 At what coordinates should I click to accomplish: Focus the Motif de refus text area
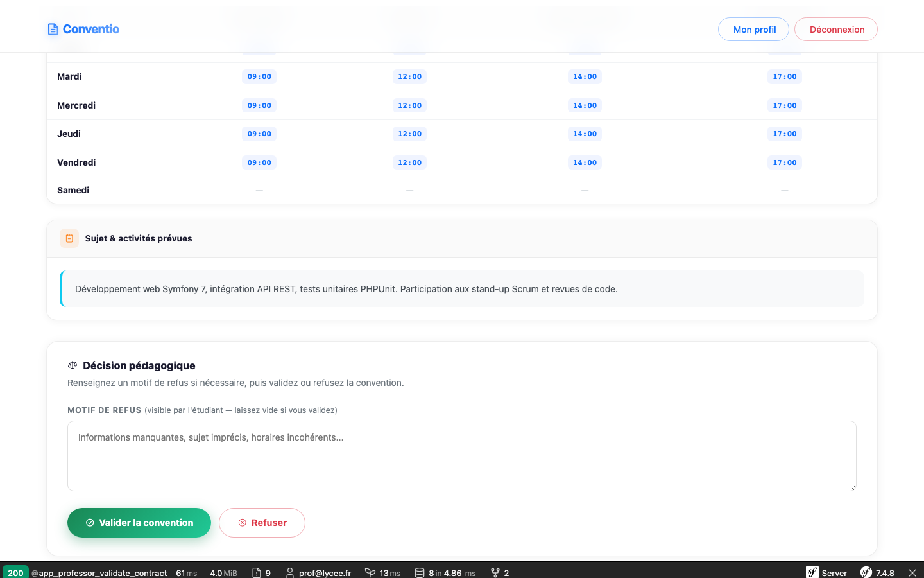click(x=462, y=456)
